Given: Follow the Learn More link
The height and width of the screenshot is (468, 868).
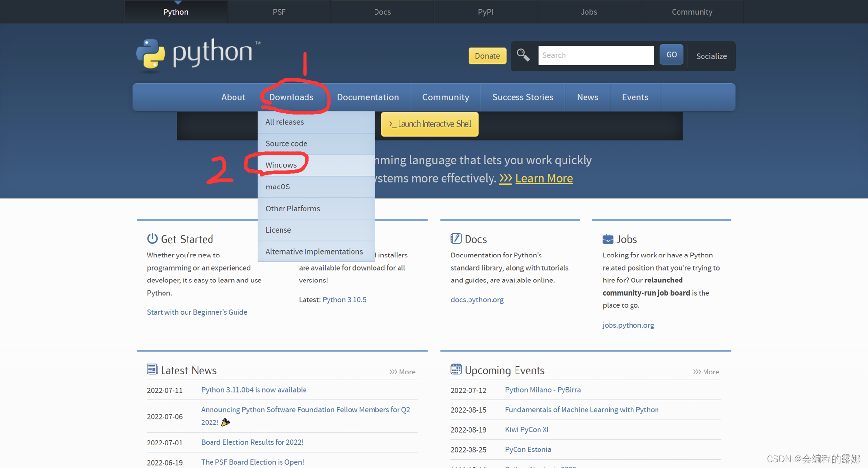Looking at the screenshot, I should 544,178.
